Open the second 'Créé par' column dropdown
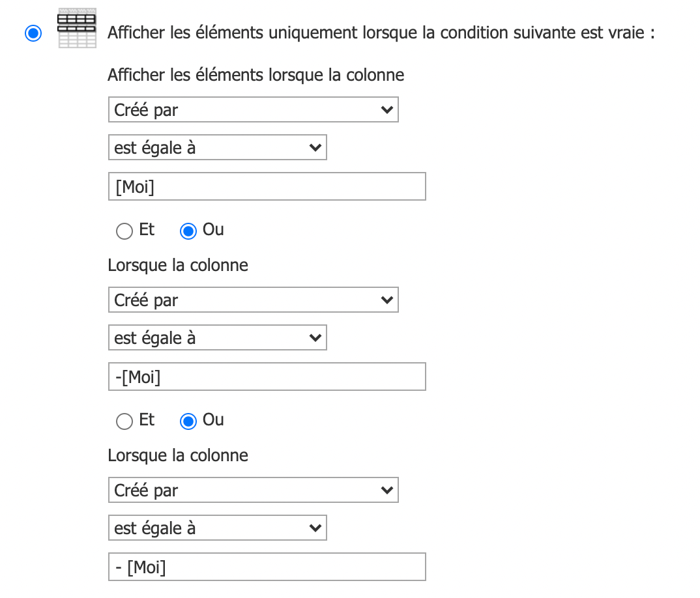700x598 pixels. point(253,300)
